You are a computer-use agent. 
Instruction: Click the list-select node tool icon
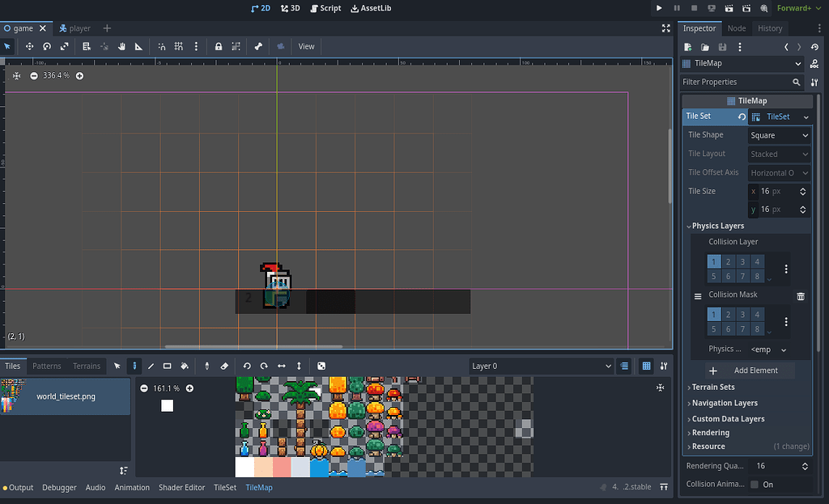87,46
